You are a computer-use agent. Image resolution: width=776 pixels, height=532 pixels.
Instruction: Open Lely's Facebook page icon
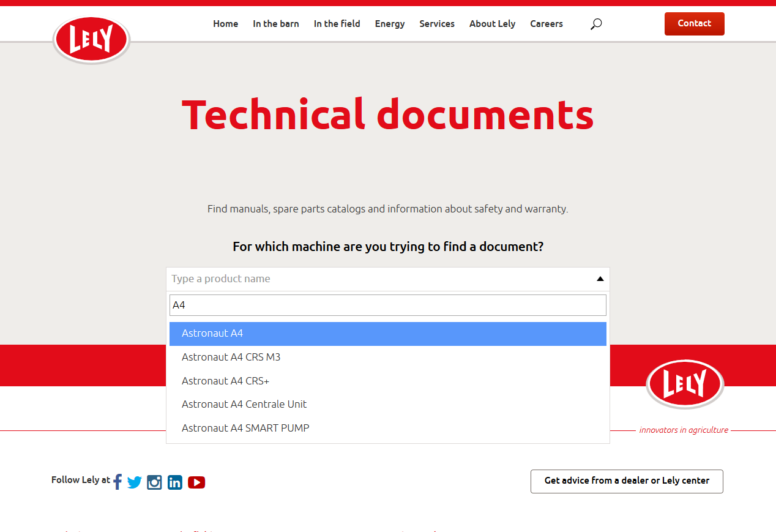(118, 482)
